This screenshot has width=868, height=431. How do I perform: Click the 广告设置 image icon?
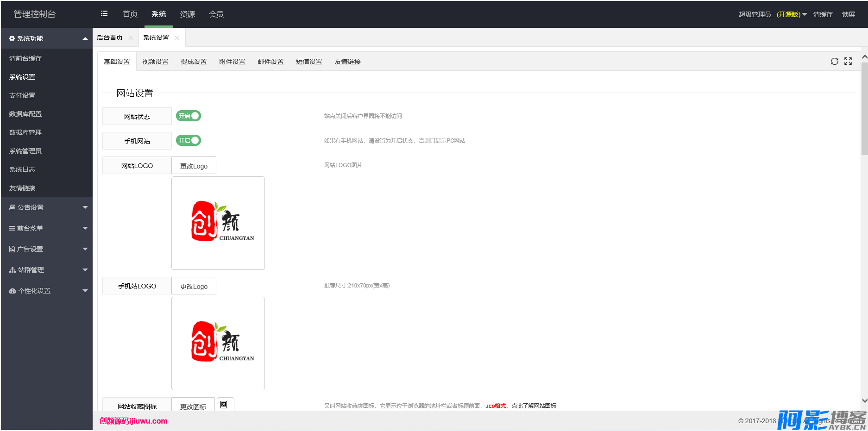pyautogui.click(x=12, y=249)
